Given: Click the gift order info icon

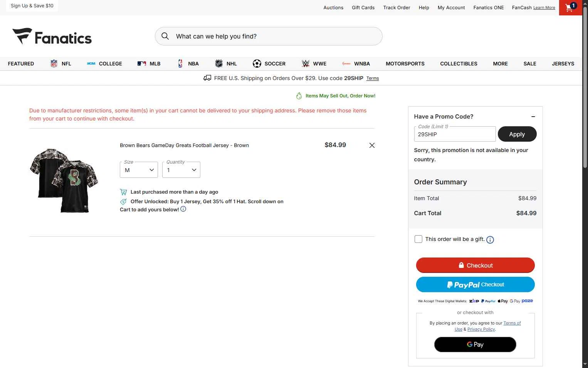Looking at the screenshot, I should [x=490, y=240].
